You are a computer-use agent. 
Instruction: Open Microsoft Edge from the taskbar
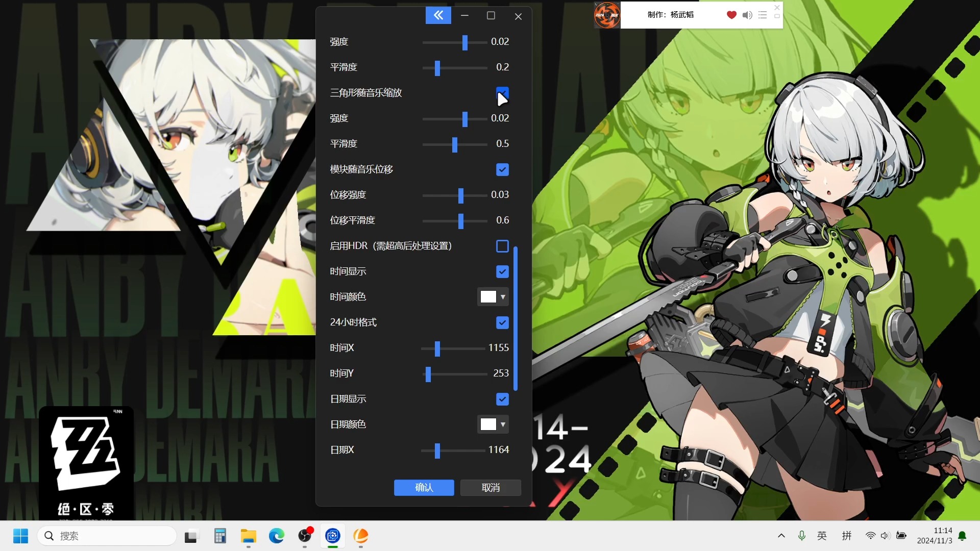[x=277, y=536]
